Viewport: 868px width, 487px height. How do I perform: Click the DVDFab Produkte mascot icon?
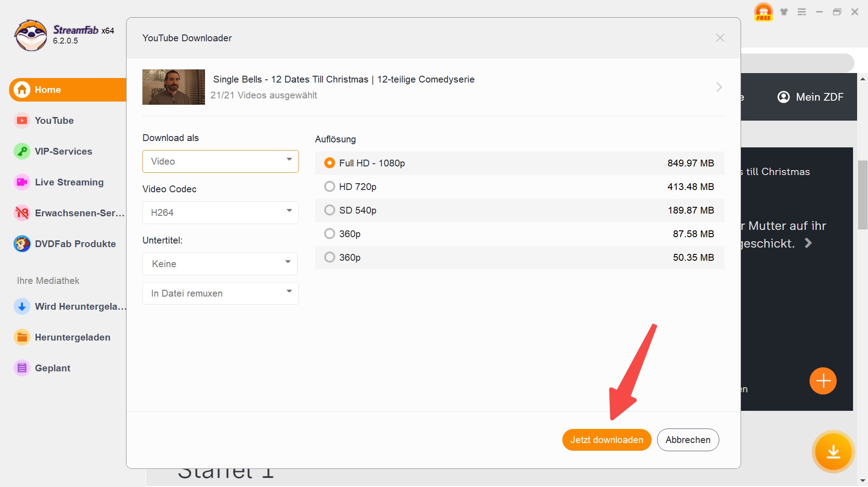coord(22,244)
